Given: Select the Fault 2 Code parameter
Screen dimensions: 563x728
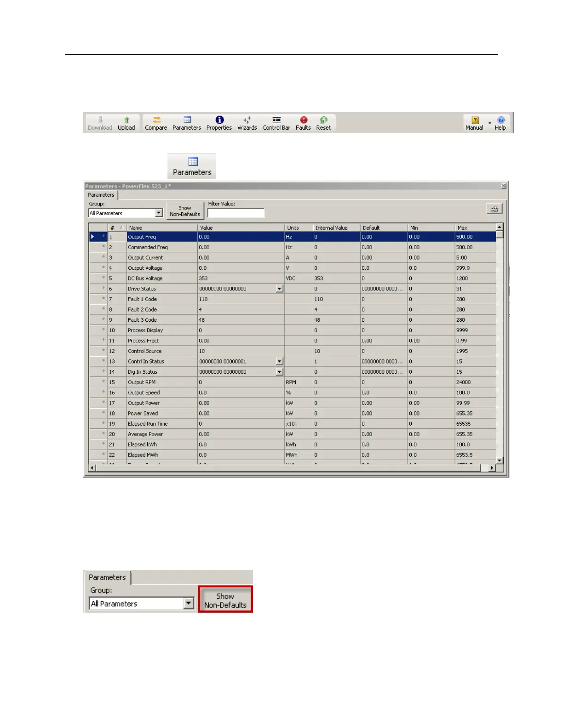Looking at the screenshot, I should pyautogui.click(x=142, y=310).
